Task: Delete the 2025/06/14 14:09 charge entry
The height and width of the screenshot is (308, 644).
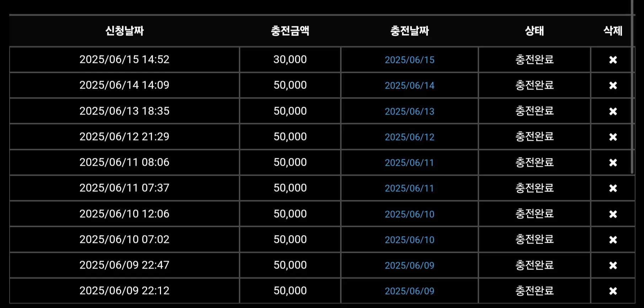Action: [613, 85]
